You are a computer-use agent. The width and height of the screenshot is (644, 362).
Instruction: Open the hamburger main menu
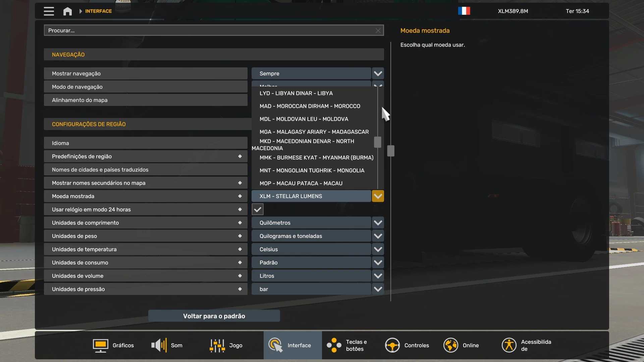click(x=49, y=11)
